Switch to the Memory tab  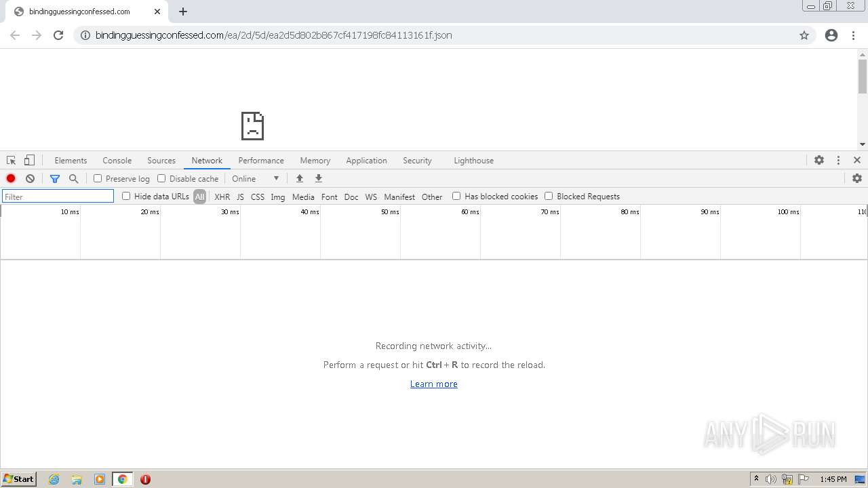coord(315,161)
